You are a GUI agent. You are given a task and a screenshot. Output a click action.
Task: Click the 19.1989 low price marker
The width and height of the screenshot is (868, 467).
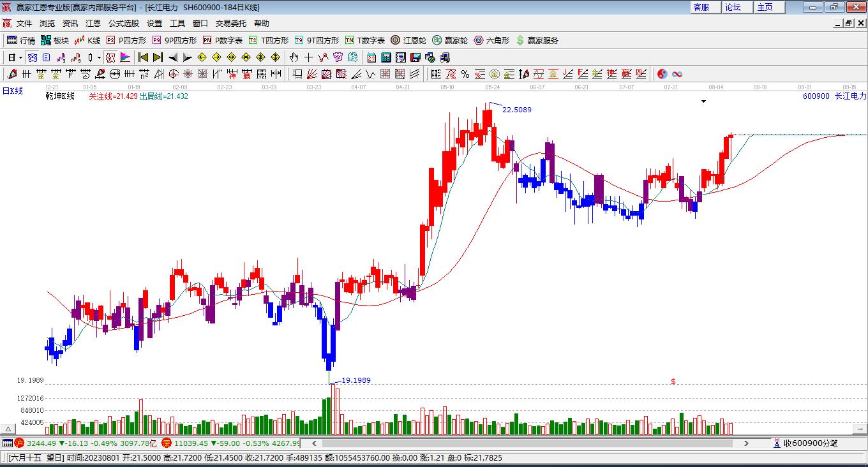(356, 380)
